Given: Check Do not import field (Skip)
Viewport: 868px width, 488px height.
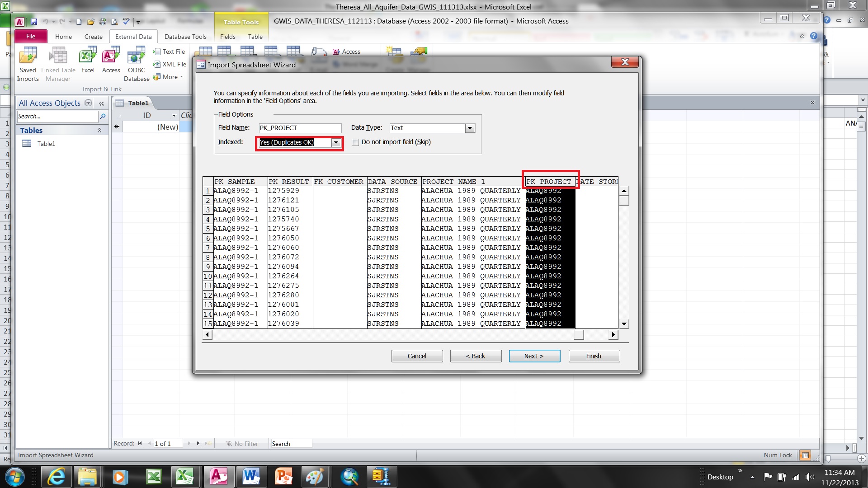Looking at the screenshot, I should (355, 142).
